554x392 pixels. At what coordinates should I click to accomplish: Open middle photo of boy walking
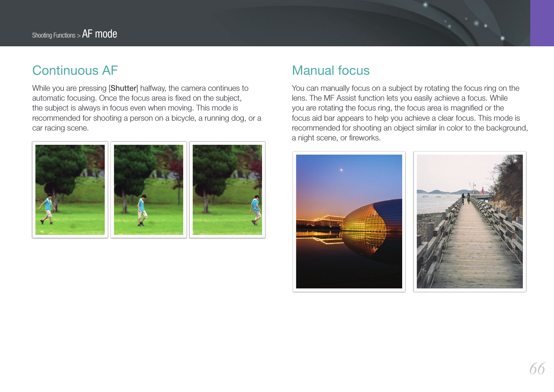pyautogui.click(x=149, y=190)
